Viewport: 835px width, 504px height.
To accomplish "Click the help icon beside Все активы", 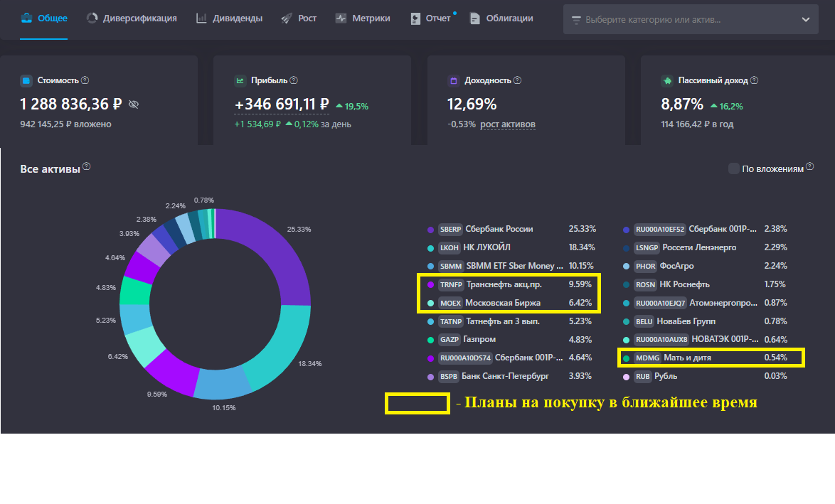I will [x=87, y=165].
